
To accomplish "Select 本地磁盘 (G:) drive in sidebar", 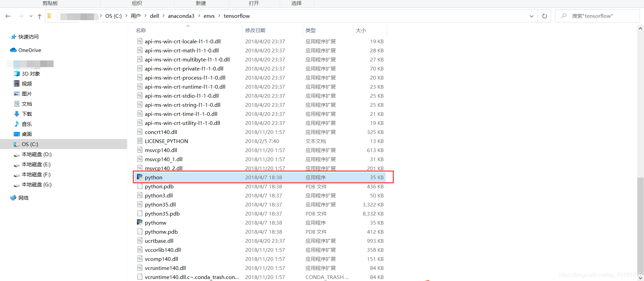I will (x=37, y=185).
